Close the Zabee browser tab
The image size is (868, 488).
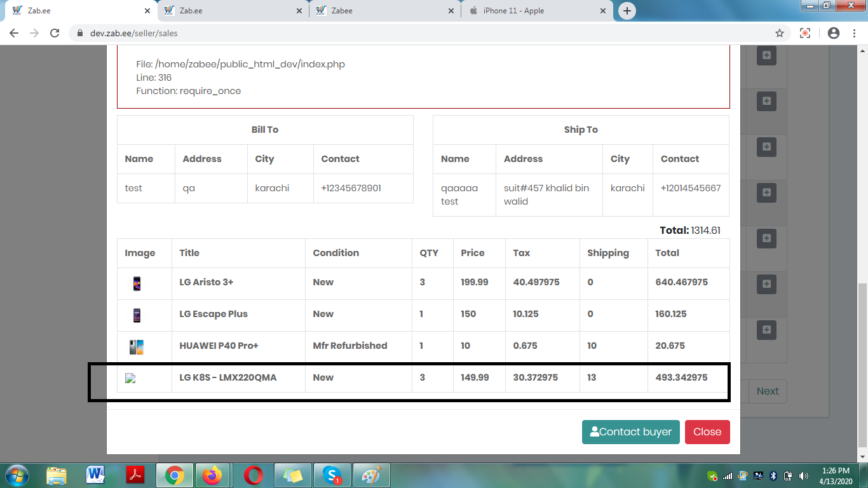pyautogui.click(x=451, y=11)
